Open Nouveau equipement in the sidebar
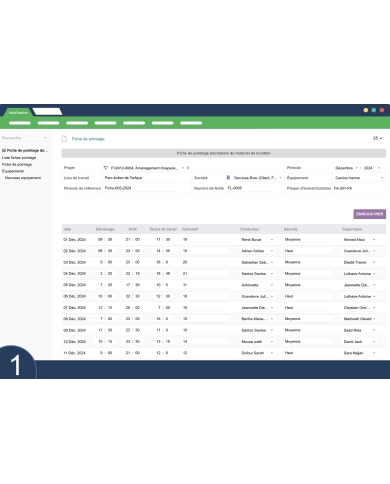This screenshot has width=390, height=484. click(x=23, y=178)
